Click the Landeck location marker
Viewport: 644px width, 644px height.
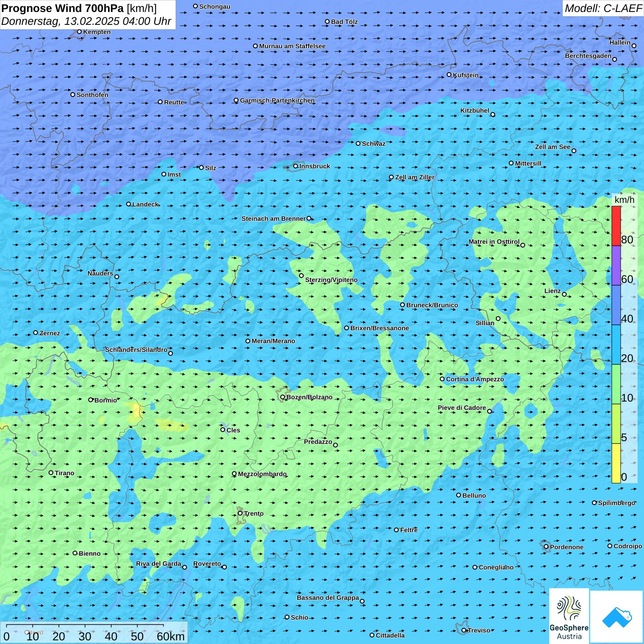click(129, 204)
